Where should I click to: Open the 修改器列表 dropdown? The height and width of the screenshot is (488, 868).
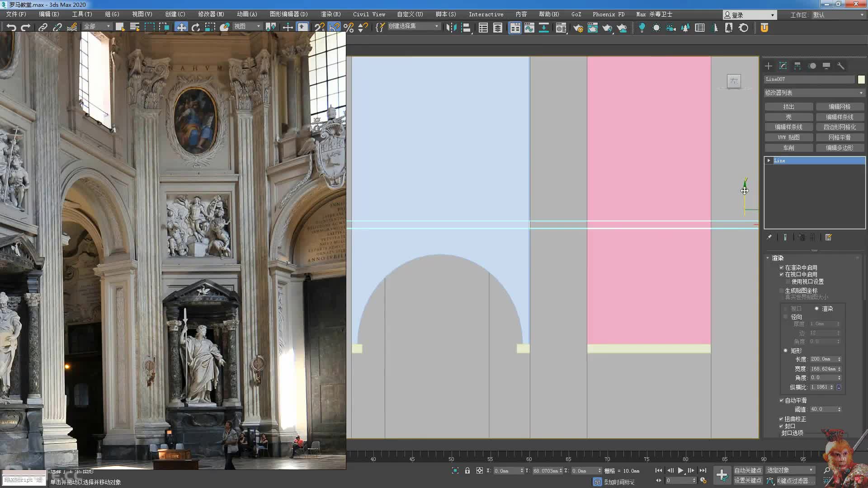pos(814,93)
